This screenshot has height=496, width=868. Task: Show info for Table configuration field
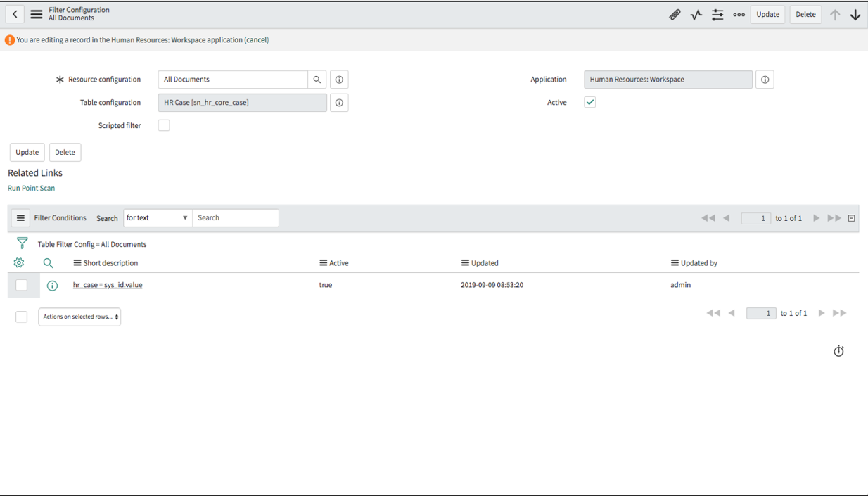tap(339, 103)
